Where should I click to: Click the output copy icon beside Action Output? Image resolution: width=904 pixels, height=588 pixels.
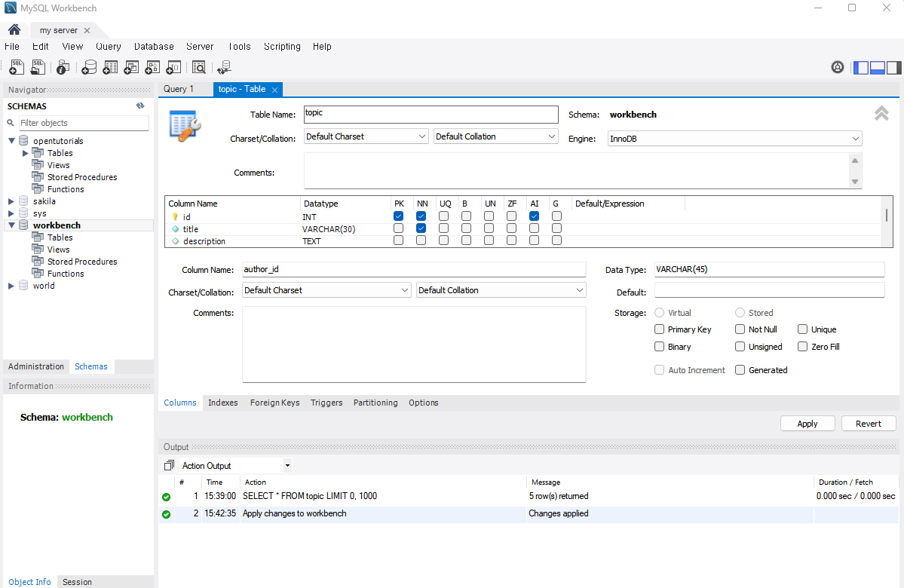pyautogui.click(x=169, y=465)
